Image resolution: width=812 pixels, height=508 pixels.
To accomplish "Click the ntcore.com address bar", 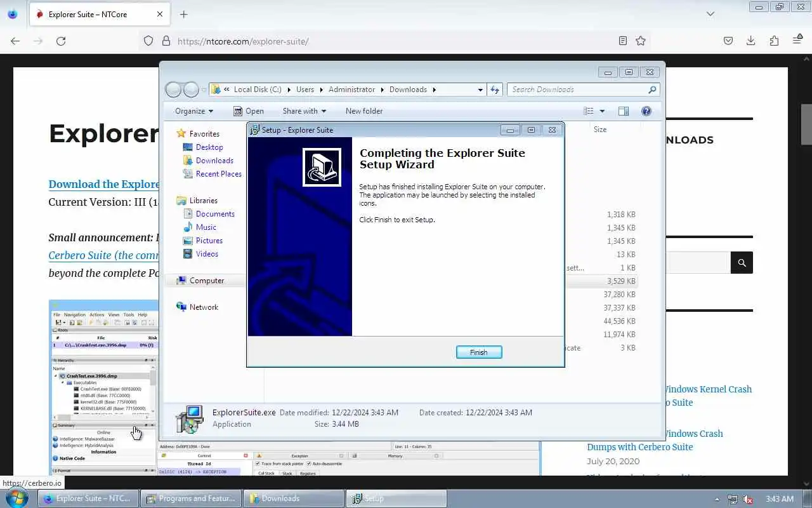I will coord(393,41).
